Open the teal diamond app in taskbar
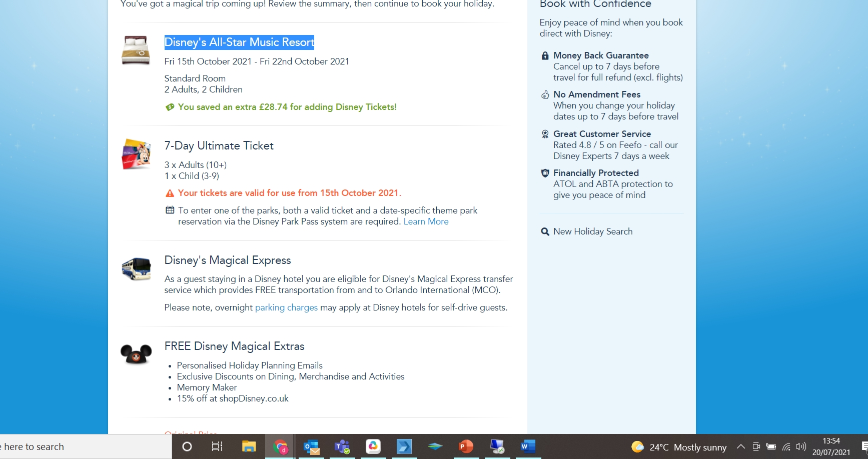868x459 pixels. (x=435, y=446)
